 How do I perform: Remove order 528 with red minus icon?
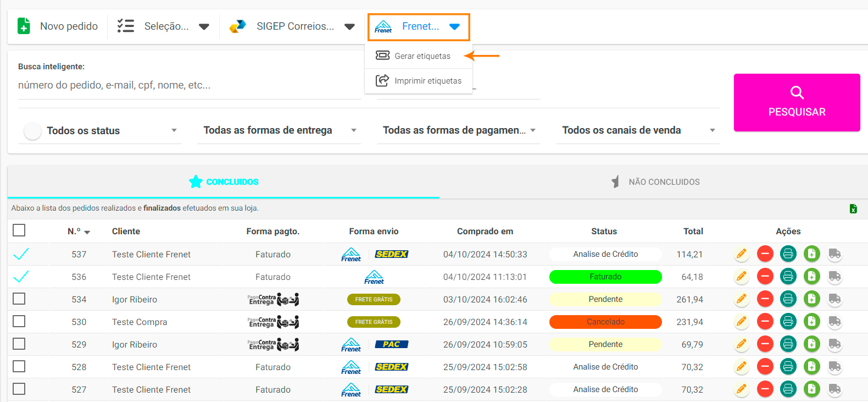tap(765, 366)
